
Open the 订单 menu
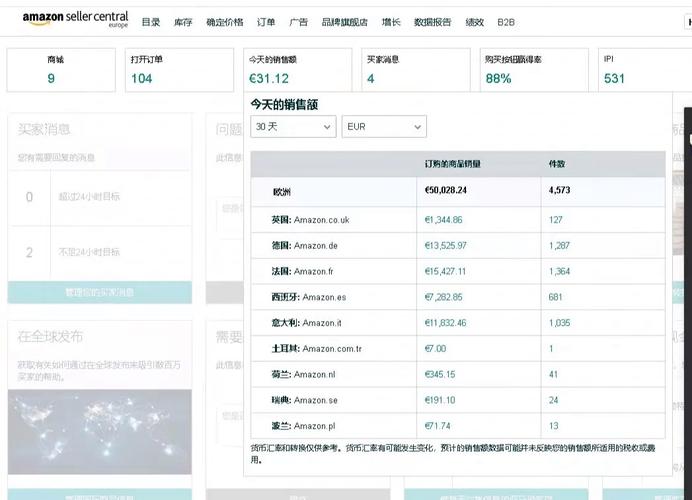[x=266, y=22]
